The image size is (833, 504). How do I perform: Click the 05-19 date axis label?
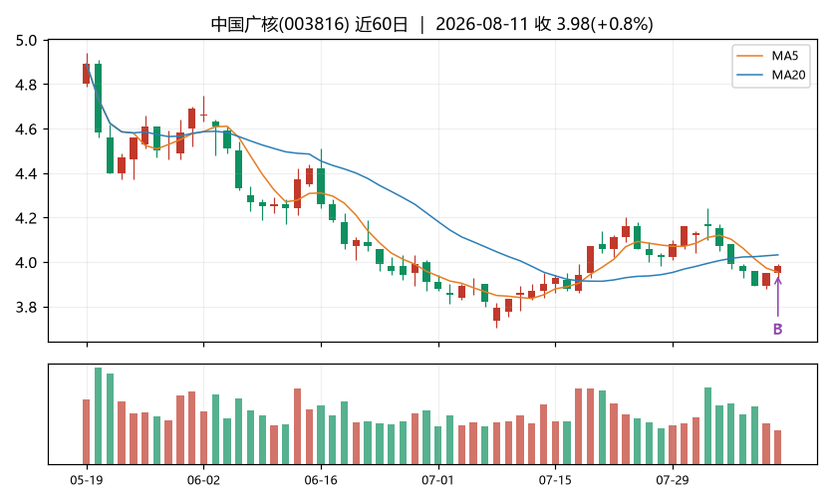87,481
